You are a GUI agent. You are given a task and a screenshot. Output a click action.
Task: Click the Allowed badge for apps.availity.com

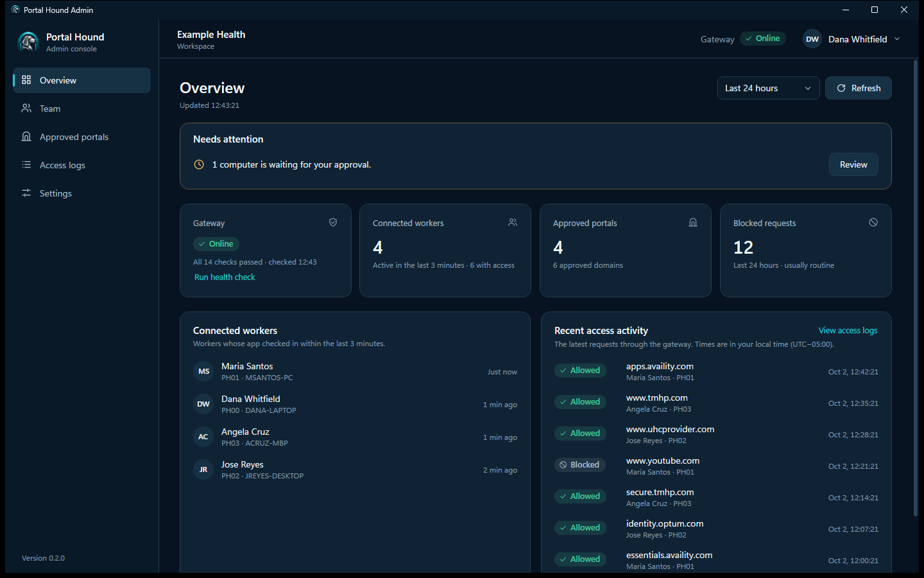pos(580,370)
